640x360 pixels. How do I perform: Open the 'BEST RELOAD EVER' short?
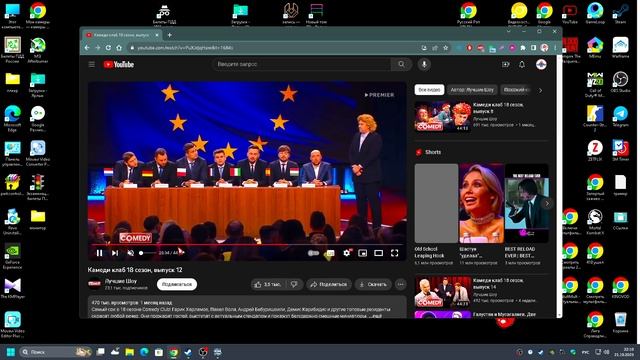pyautogui.click(x=527, y=214)
